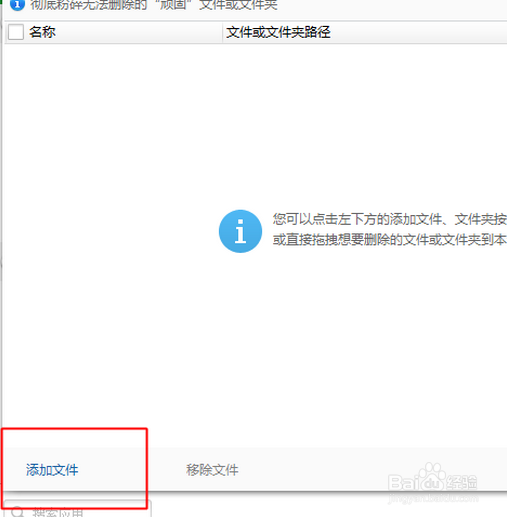Click the 添加文件 button
The height and width of the screenshot is (517, 507).
click(52, 470)
